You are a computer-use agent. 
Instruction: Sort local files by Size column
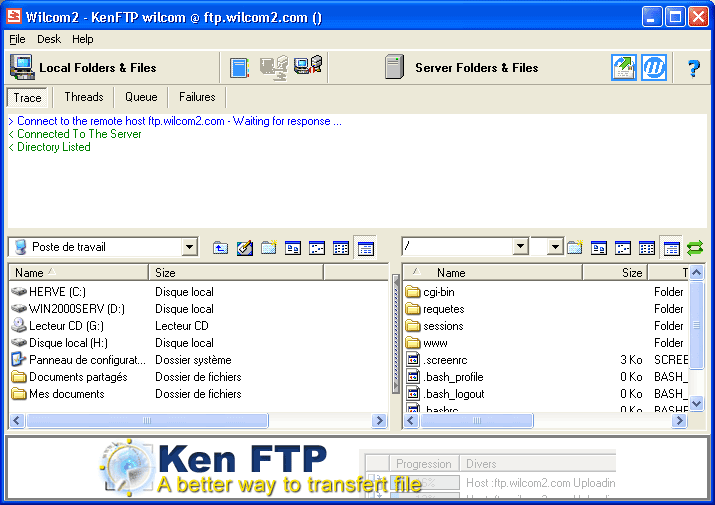[x=236, y=272]
